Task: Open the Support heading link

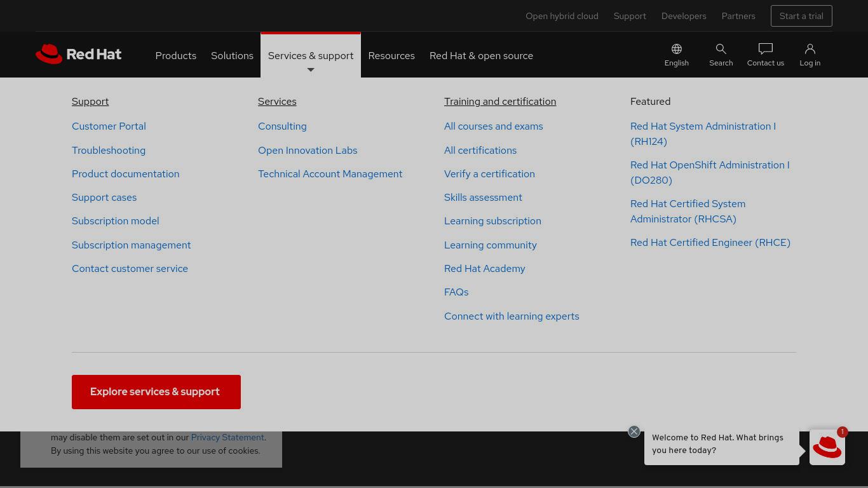Action: [x=90, y=102]
